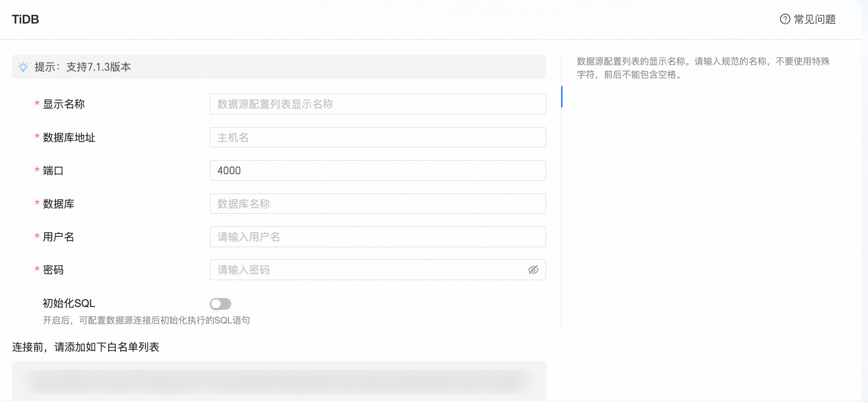
Task: Click the 请输入用户名 input field
Action: pos(378,237)
